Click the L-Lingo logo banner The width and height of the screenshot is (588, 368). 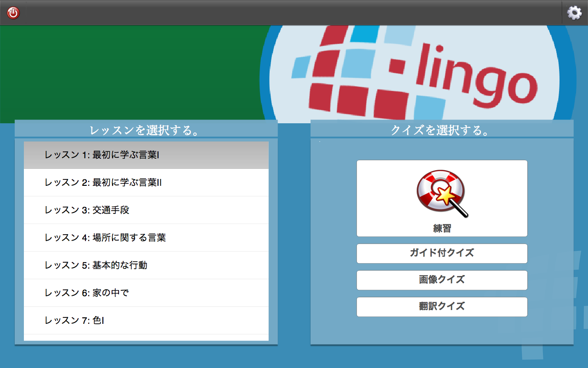(x=418, y=74)
